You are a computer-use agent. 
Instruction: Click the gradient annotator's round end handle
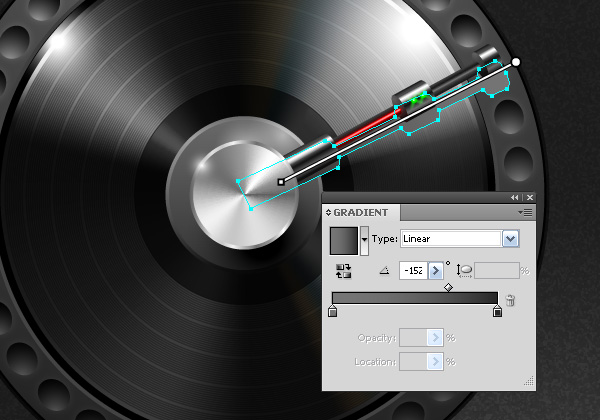(x=516, y=62)
